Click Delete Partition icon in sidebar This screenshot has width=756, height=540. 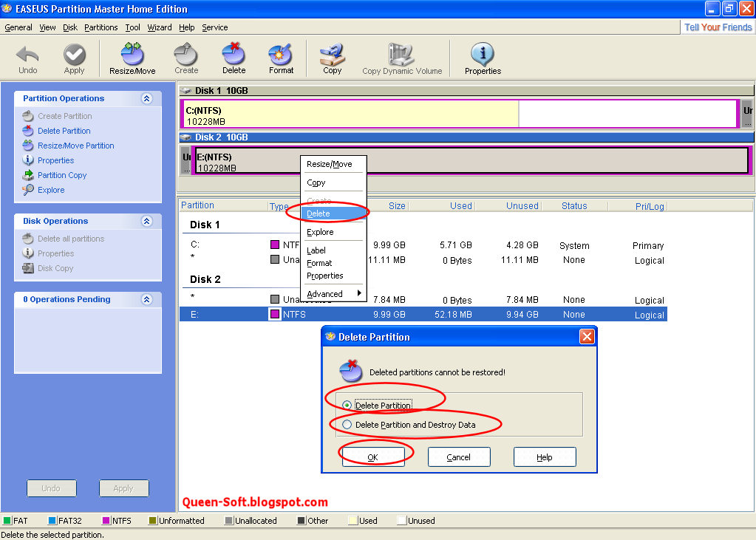[28, 131]
